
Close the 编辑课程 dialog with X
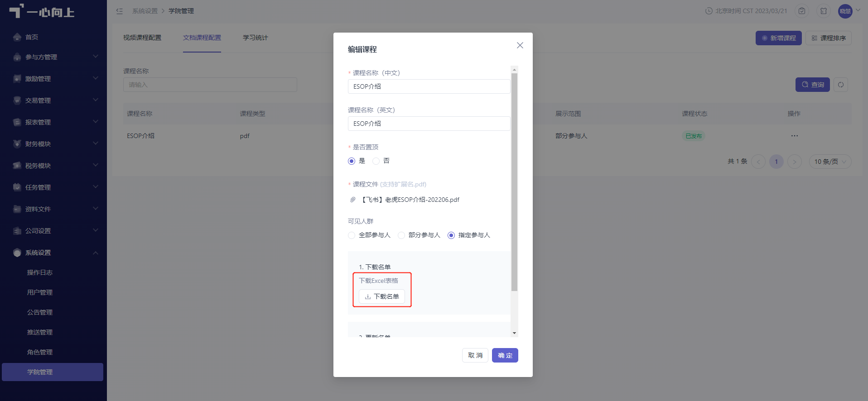520,45
